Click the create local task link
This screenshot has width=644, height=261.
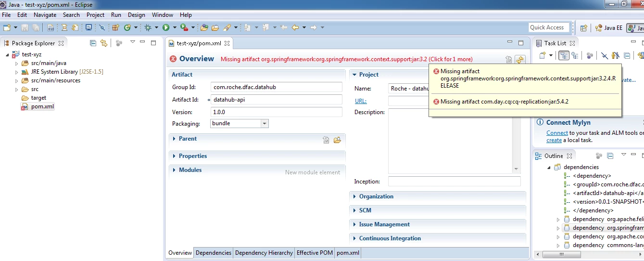554,140
